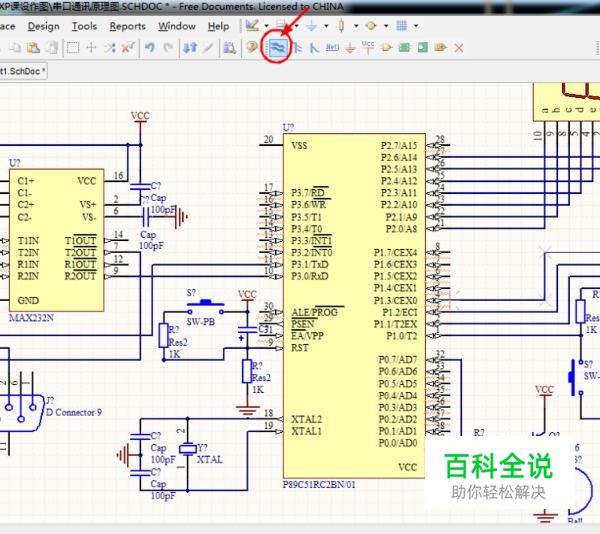Select the Place Sheet Symbol tool
This screenshot has width=600, height=534.
click(404, 48)
